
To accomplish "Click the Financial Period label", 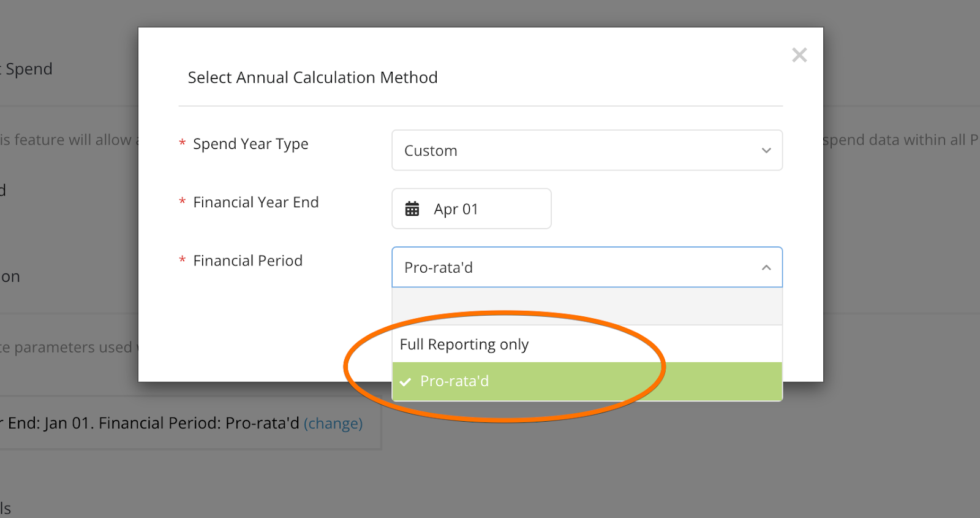I will [248, 261].
